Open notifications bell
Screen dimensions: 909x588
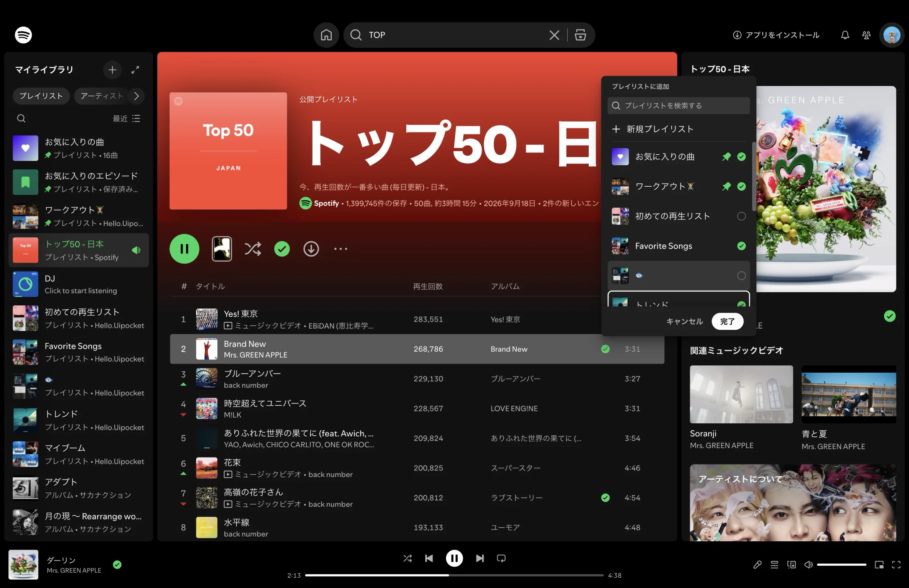coord(845,35)
